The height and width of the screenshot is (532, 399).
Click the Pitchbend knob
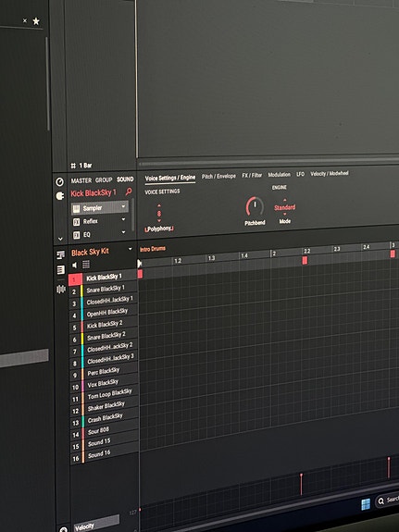click(255, 206)
